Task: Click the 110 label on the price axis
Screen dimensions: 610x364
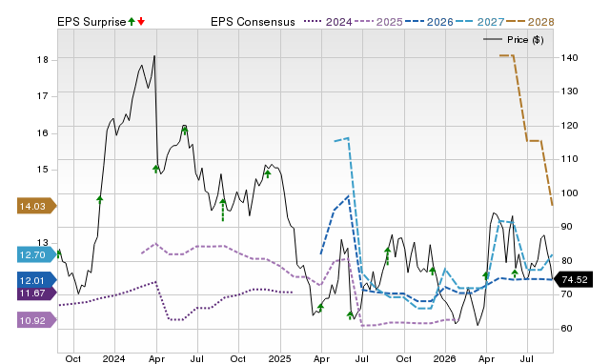Action: click(569, 159)
